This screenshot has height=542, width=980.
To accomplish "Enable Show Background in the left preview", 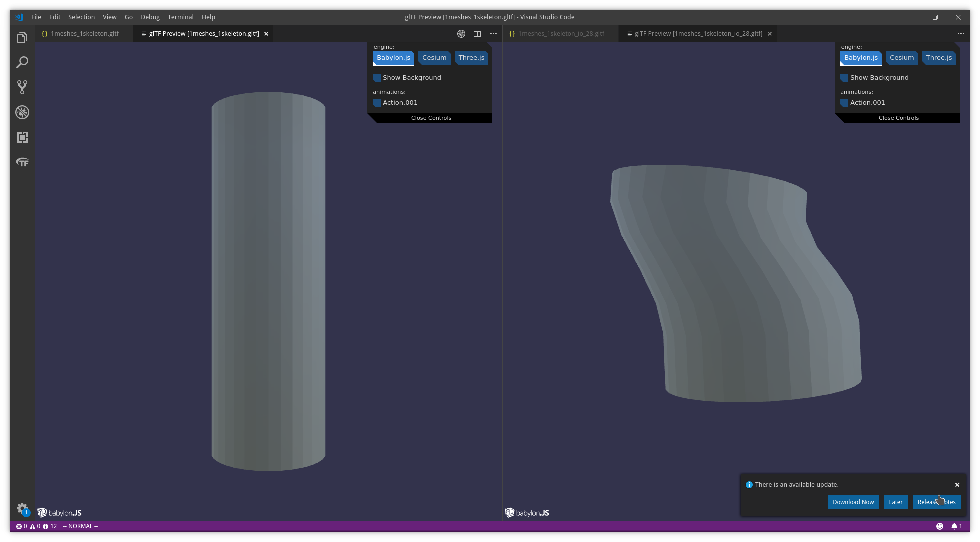I will click(376, 77).
